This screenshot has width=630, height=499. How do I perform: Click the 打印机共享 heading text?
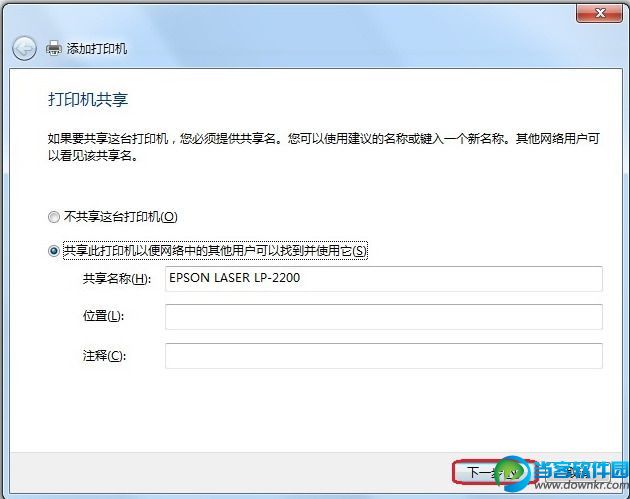(x=88, y=99)
